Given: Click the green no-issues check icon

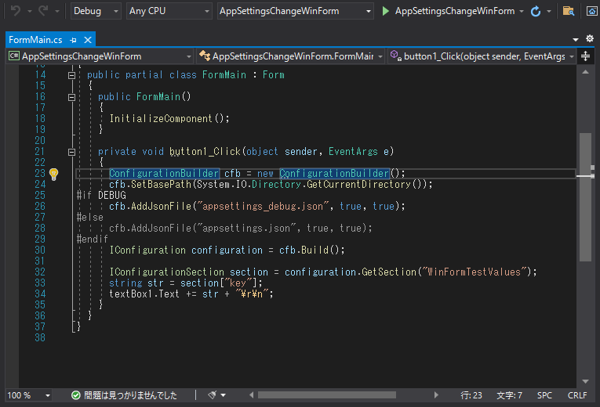Looking at the screenshot, I should pyautogui.click(x=76, y=395).
